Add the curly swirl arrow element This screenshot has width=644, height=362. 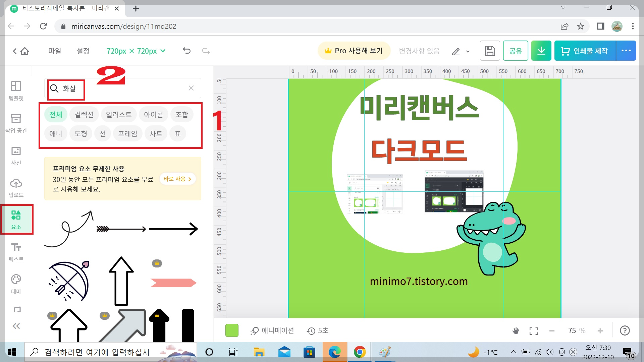(x=69, y=229)
